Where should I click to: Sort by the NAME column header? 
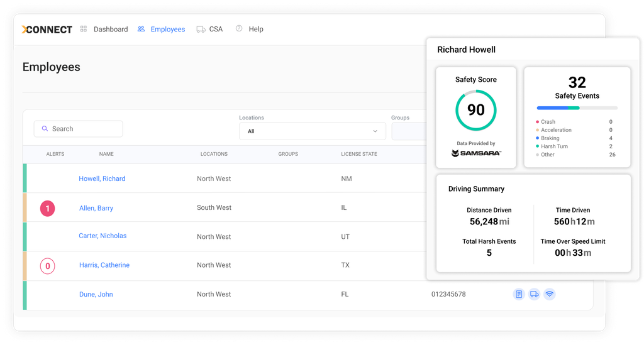coord(106,154)
